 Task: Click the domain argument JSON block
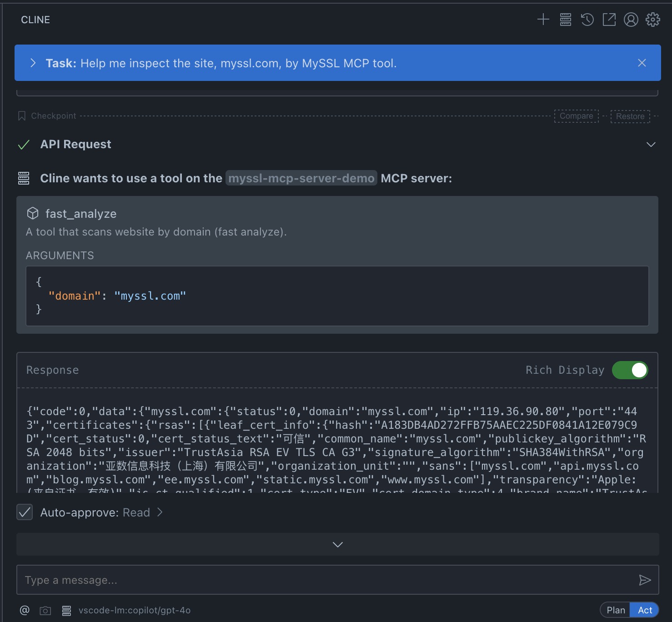tap(337, 296)
